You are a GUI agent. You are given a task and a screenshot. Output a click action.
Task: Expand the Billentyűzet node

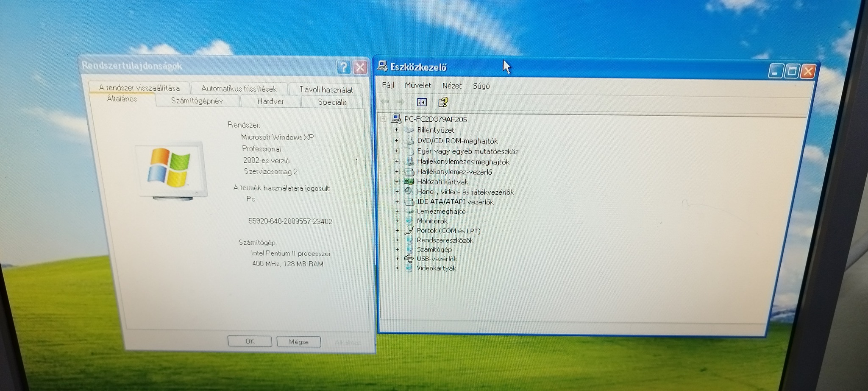(397, 130)
